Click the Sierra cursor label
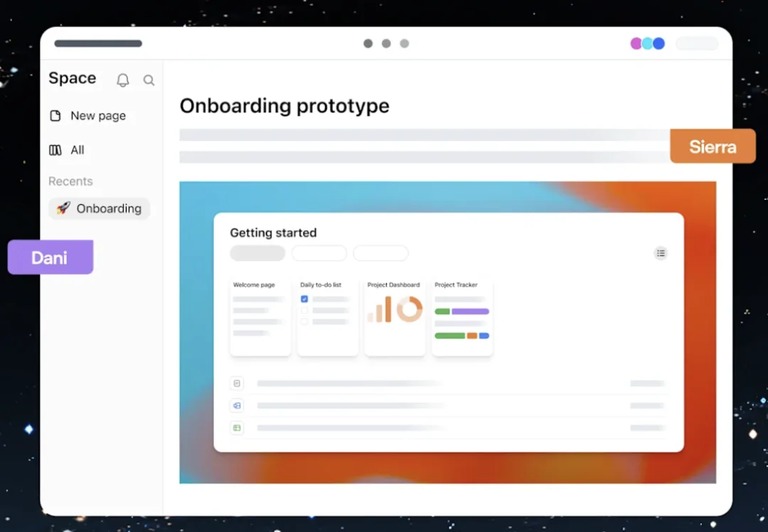768x532 pixels. point(713,146)
